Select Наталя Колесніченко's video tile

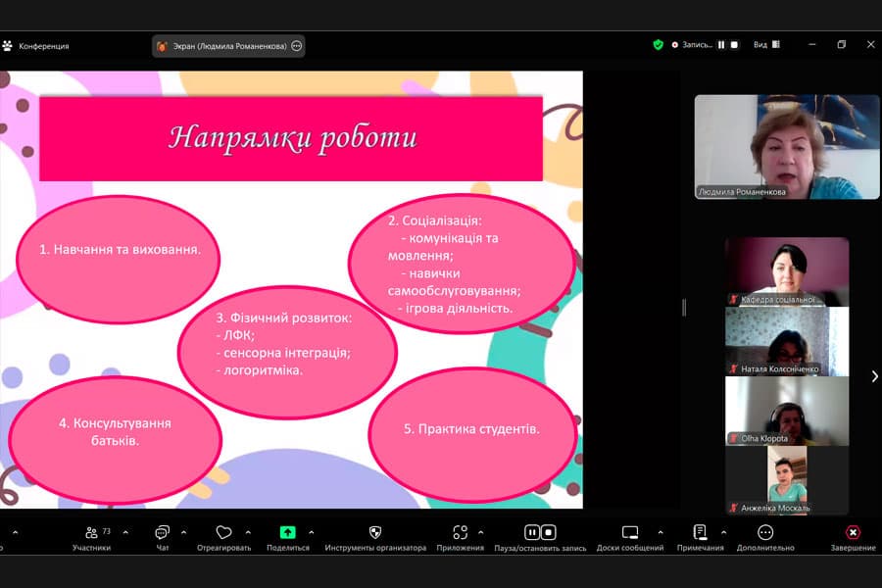tap(787, 342)
